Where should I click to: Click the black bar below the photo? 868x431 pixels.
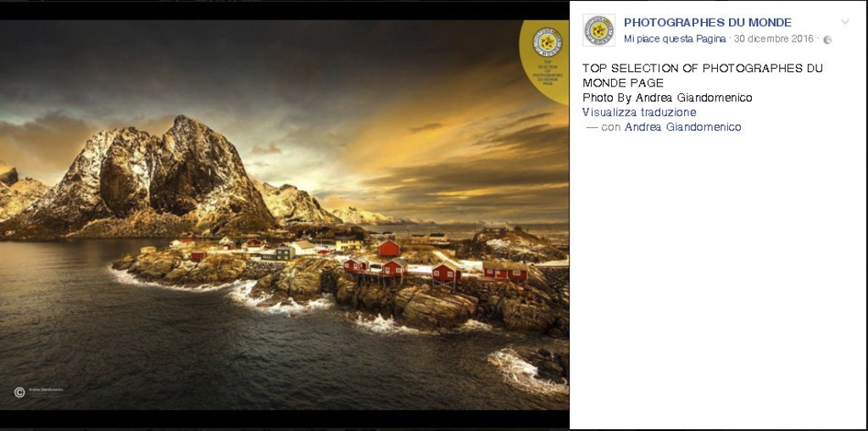click(x=285, y=419)
